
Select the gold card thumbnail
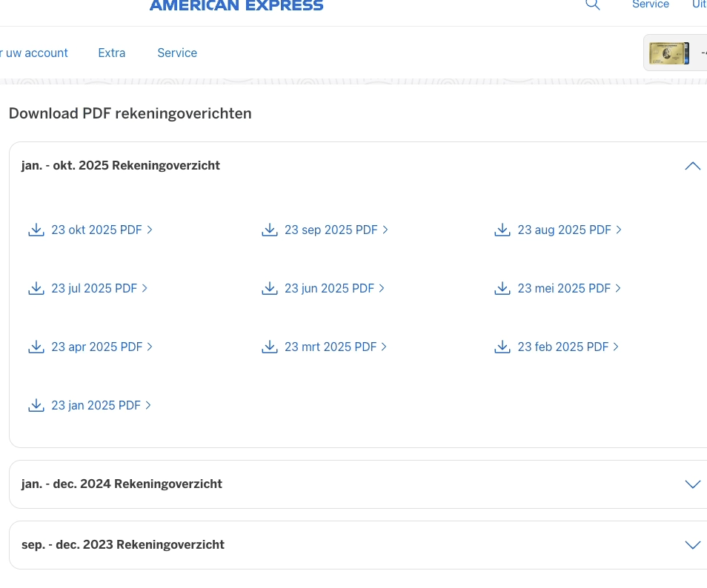tap(669, 53)
